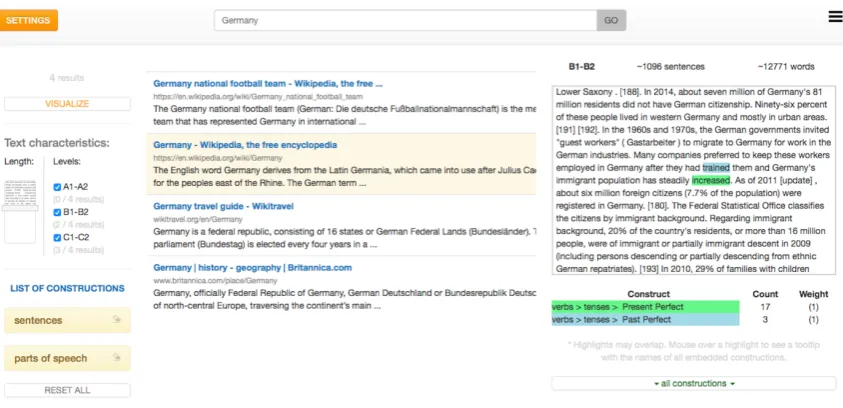Expand the sentences constructions group
843x408 pixels.
[67, 320]
